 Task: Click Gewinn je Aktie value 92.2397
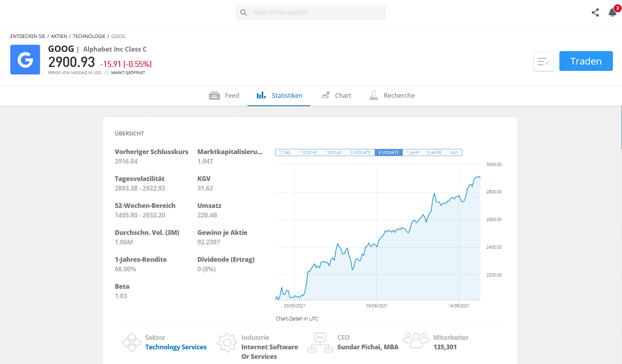(x=209, y=242)
